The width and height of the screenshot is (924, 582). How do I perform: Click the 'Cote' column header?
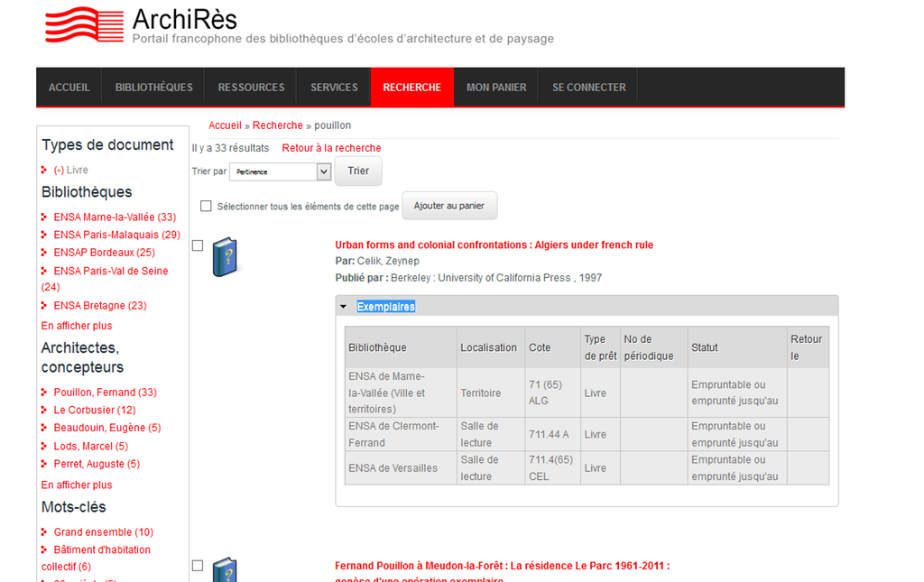tap(553, 347)
